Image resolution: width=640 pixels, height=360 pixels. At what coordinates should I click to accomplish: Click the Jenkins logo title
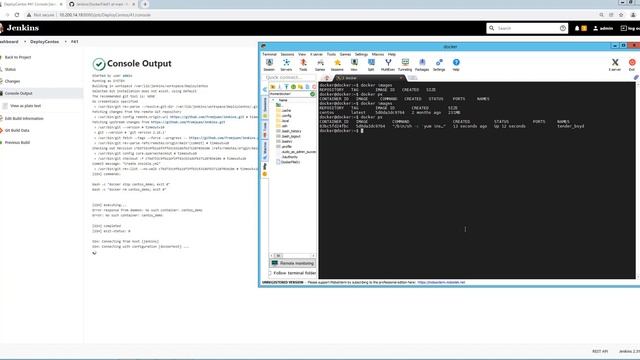[x=22, y=28]
